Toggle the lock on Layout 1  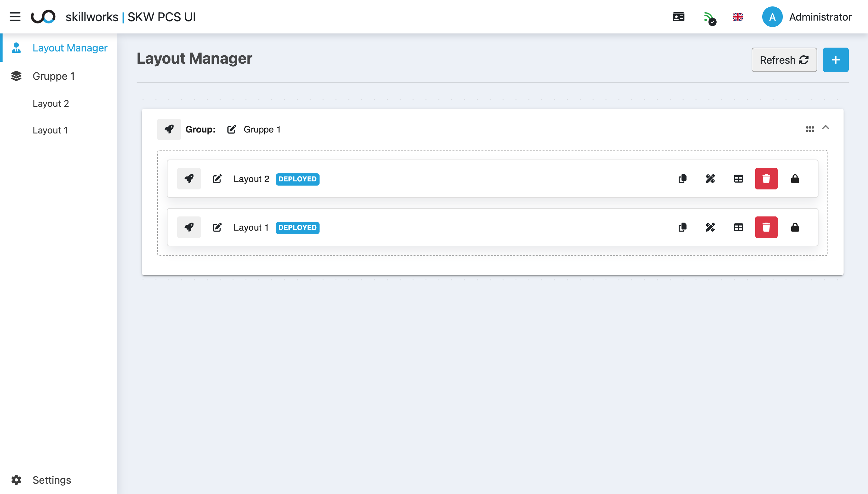[795, 227]
